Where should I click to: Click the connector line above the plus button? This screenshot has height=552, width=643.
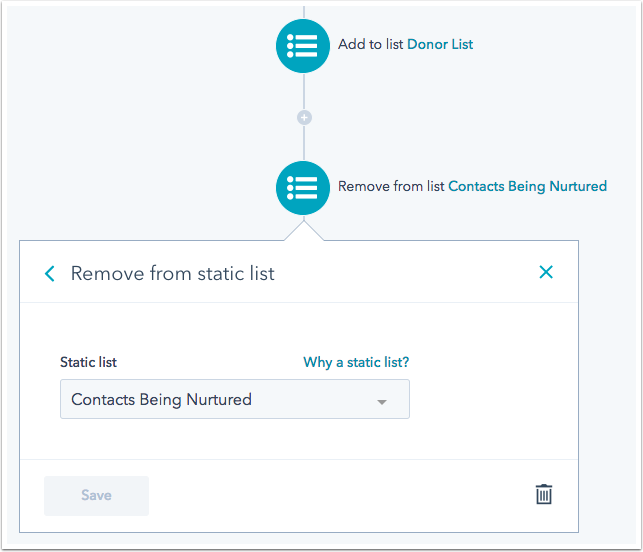[x=304, y=91]
